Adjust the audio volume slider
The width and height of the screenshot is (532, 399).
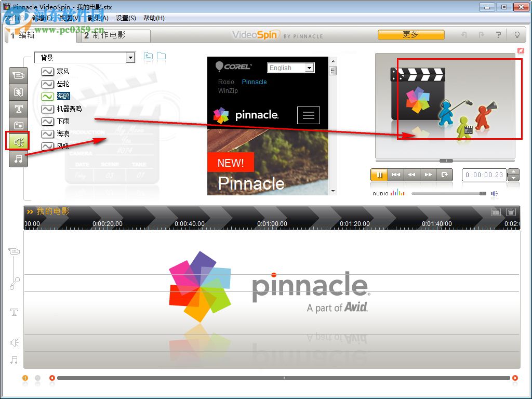pyautogui.click(x=483, y=193)
